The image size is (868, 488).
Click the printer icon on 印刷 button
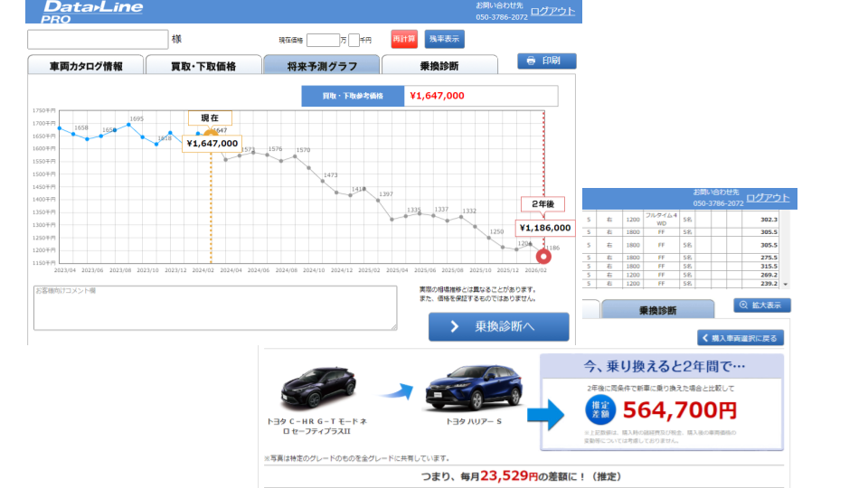tap(531, 61)
